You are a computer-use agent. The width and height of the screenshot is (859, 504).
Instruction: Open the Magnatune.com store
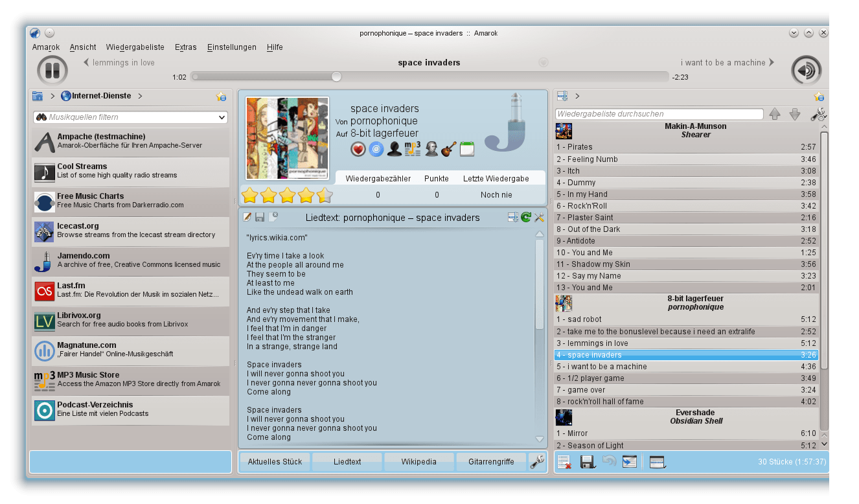pyautogui.click(x=132, y=350)
